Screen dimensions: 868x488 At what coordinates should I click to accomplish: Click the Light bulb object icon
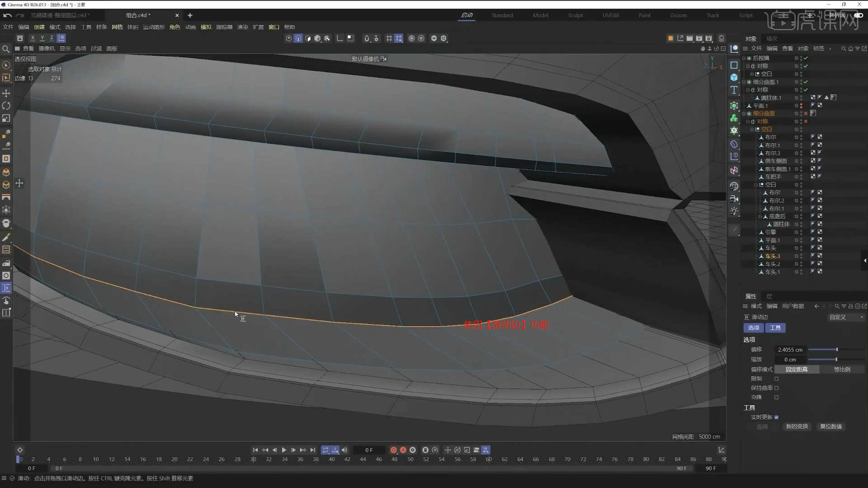tap(734, 211)
